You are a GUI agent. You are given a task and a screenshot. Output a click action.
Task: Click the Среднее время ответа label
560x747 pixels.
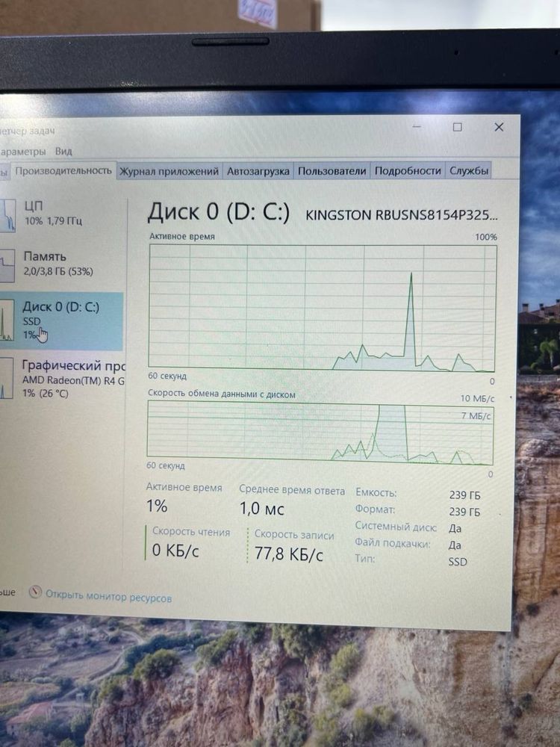point(292,490)
